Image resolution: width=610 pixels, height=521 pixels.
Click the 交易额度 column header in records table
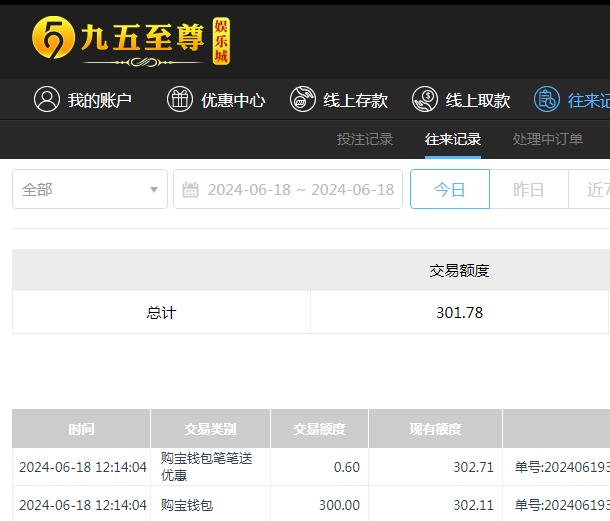click(319, 429)
